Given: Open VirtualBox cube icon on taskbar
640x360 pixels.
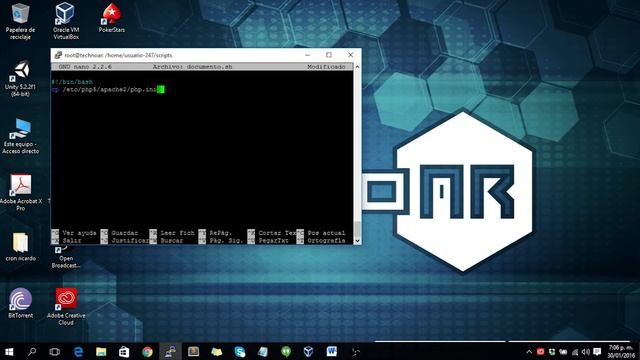Looking at the screenshot, I should (x=309, y=351).
